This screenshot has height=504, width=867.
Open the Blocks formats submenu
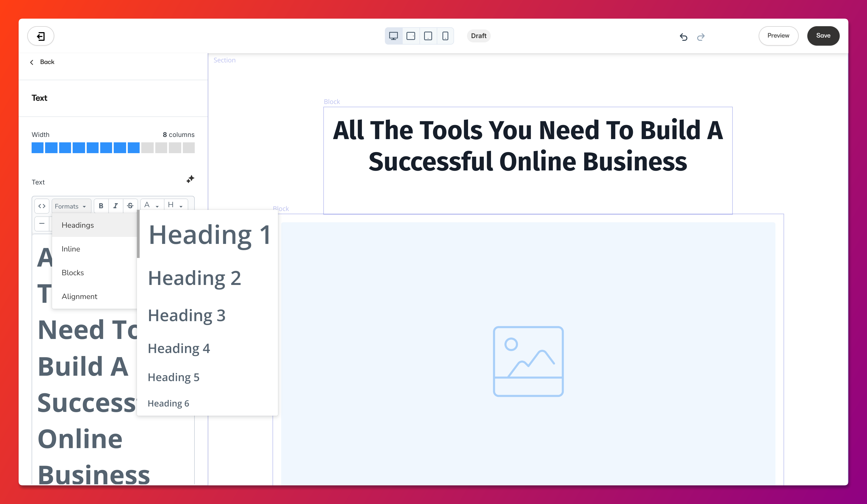point(95,273)
